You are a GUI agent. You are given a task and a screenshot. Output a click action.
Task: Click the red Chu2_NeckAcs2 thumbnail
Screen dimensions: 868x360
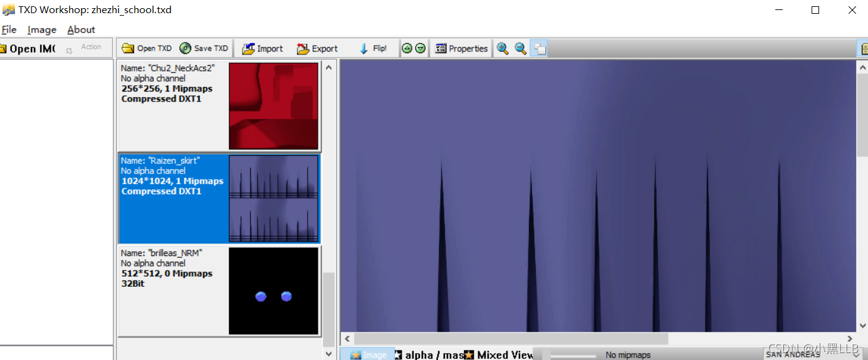(x=274, y=106)
